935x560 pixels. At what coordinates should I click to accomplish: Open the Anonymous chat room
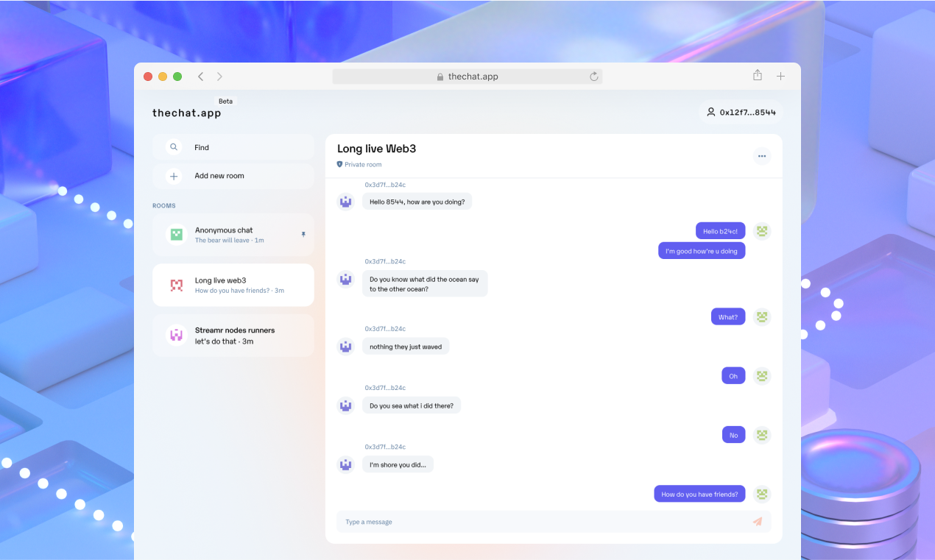click(x=233, y=235)
